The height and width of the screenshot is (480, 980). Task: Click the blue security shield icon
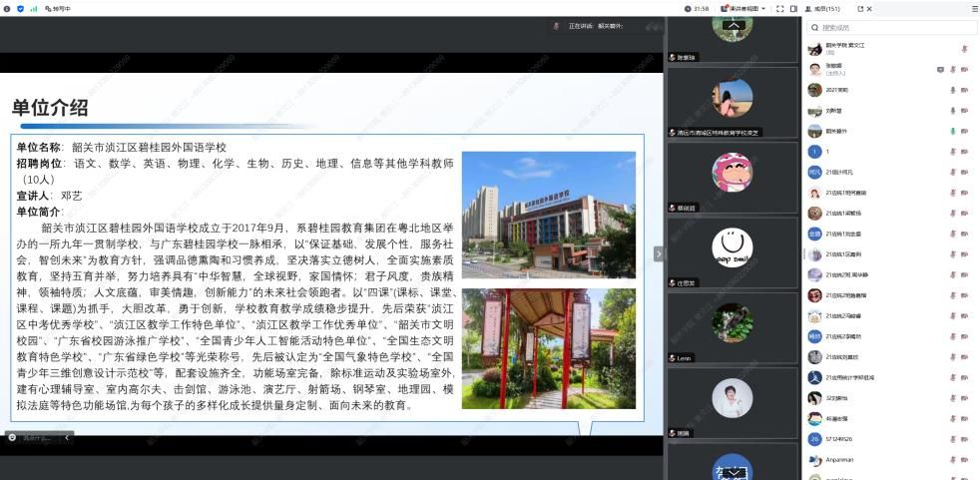21,9
